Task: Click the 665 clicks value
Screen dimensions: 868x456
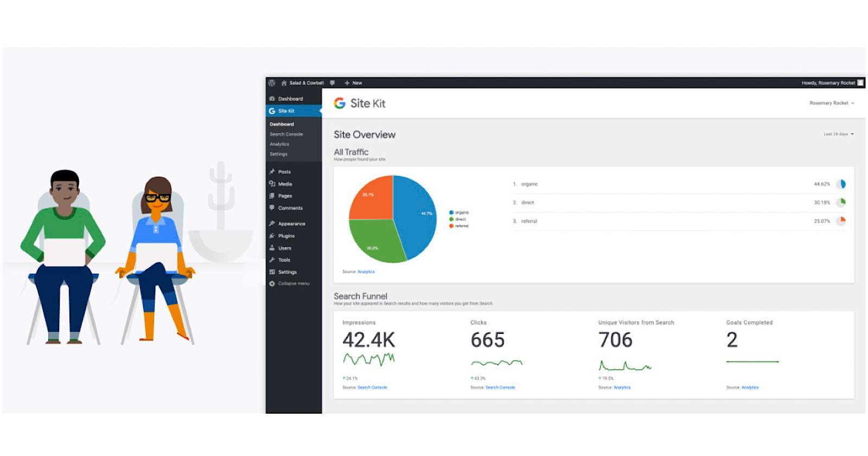Action: point(488,340)
